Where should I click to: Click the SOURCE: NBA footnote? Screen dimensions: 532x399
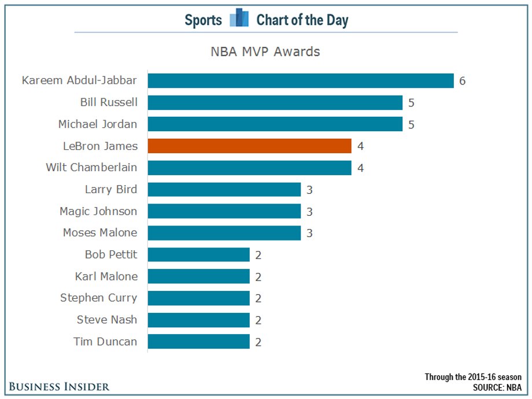(x=497, y=387)
